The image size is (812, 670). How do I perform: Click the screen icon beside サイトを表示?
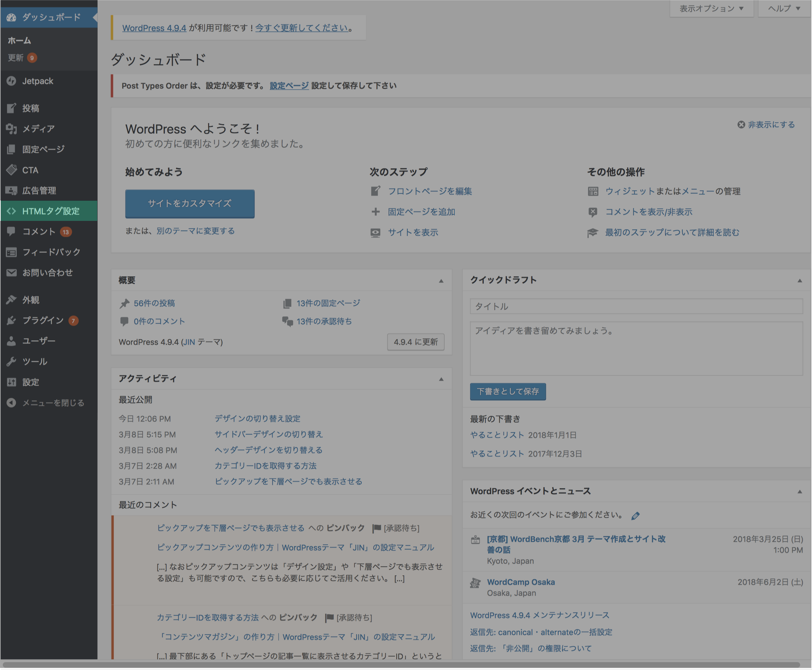376,233
